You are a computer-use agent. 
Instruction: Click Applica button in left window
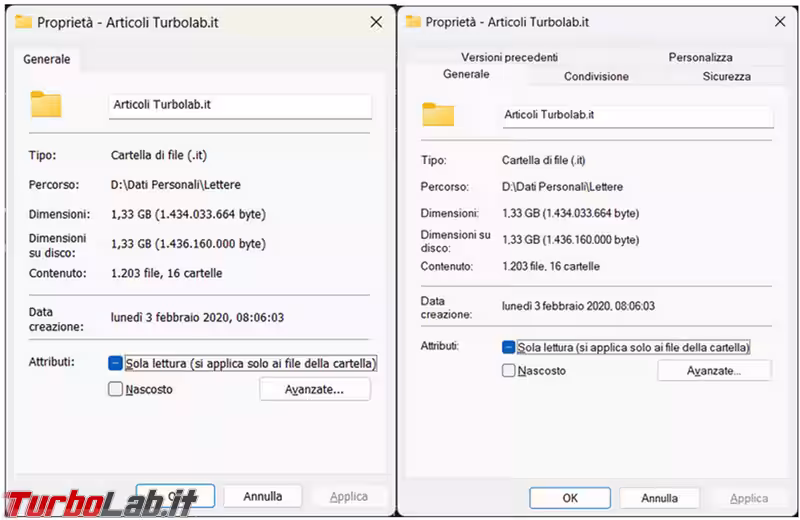point(348,497)
